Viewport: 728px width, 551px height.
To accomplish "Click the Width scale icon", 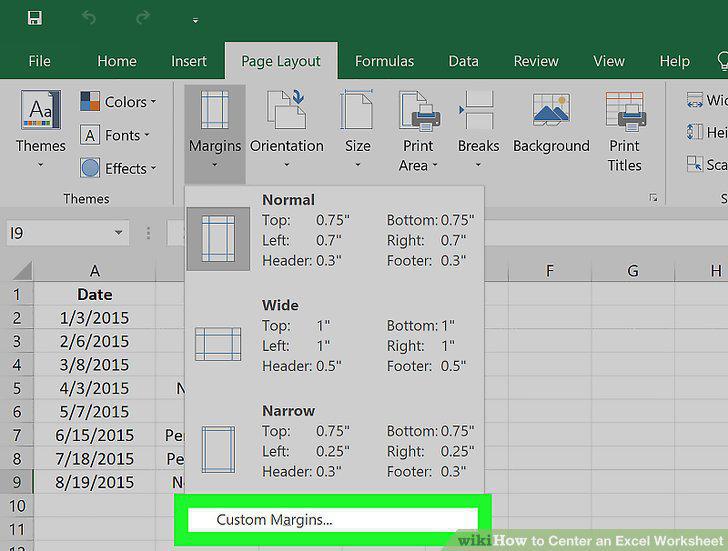I will 695,100.
